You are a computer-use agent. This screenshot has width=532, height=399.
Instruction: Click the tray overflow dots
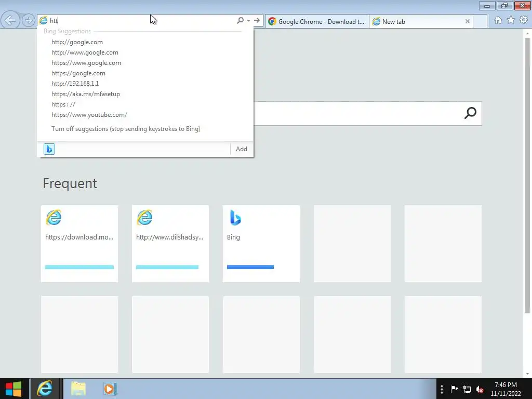coord(442,389)
